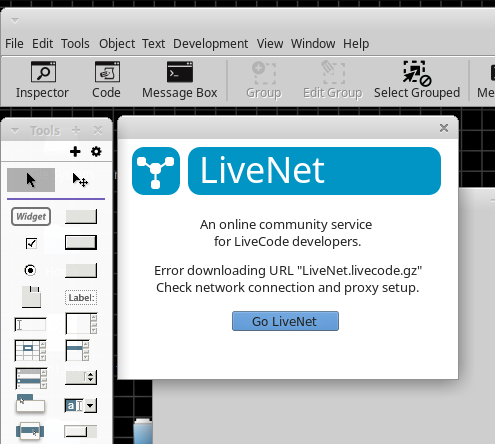Open the Inspector from the toolbar
Screen dimensions: 495x444
pos(43,80)
